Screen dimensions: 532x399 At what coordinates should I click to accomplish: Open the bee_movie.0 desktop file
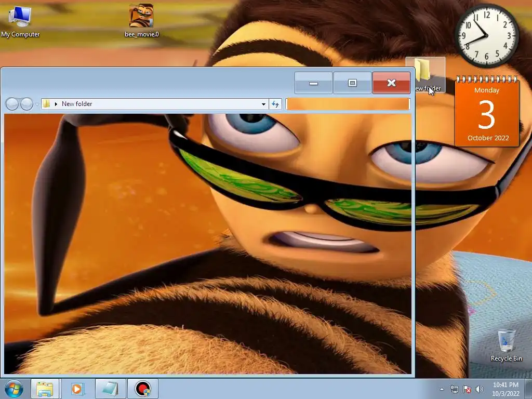[141, 21]
